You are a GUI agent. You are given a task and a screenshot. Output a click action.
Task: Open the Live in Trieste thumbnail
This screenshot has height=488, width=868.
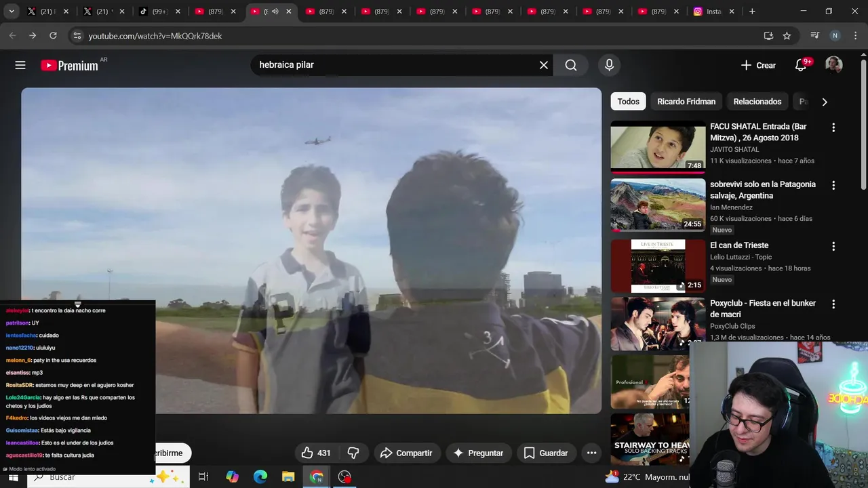tap(658, 266)
